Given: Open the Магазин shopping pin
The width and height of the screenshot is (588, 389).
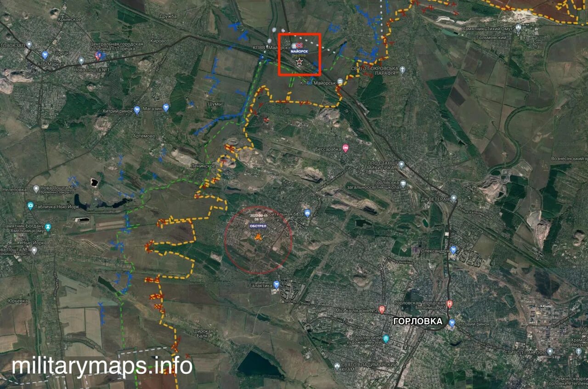Looking at the screenshot, I should tap(166, 108).
